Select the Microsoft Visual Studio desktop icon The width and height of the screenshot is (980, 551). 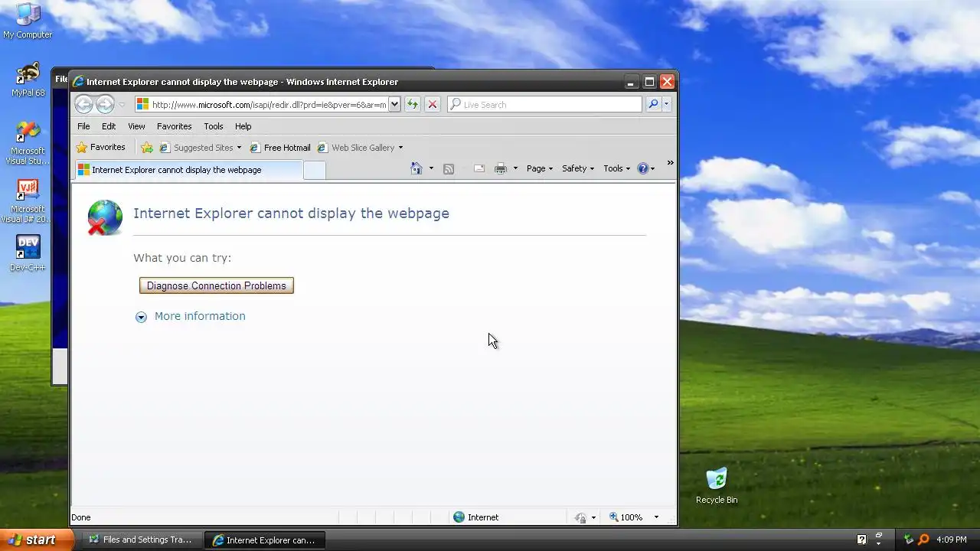coord(28,143)
